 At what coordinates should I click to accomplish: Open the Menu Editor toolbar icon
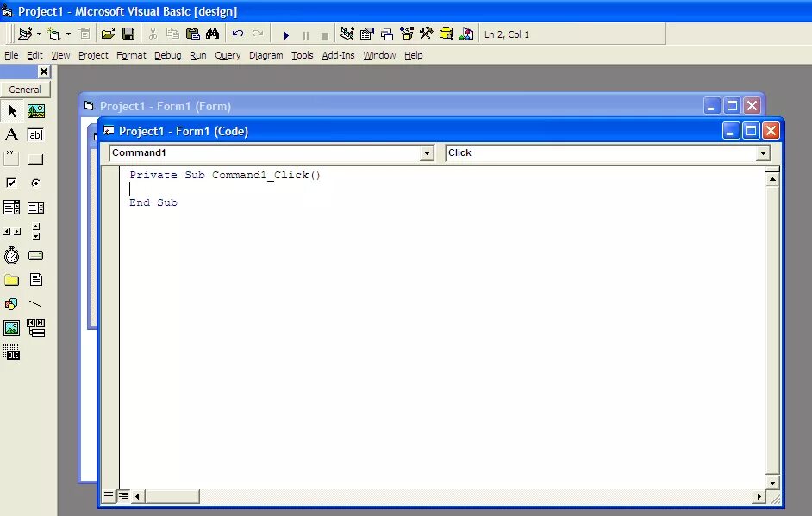click(84, 34)
